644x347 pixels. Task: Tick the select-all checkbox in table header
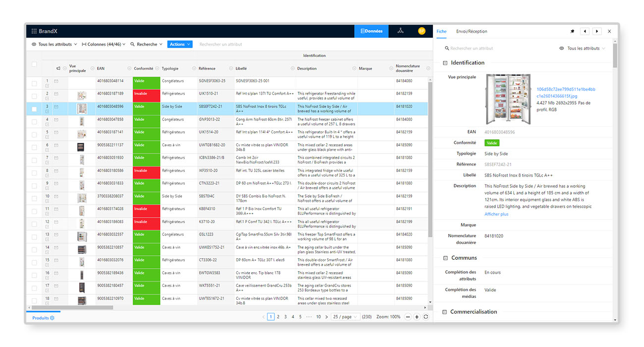click(x=34, y=64)
